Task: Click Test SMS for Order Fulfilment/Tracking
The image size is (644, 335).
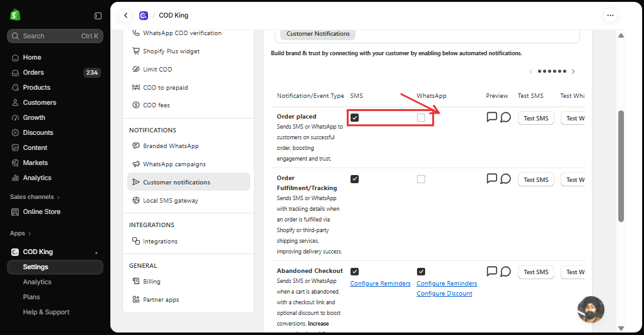Action: pyautogui.click(x=536, y=180)
